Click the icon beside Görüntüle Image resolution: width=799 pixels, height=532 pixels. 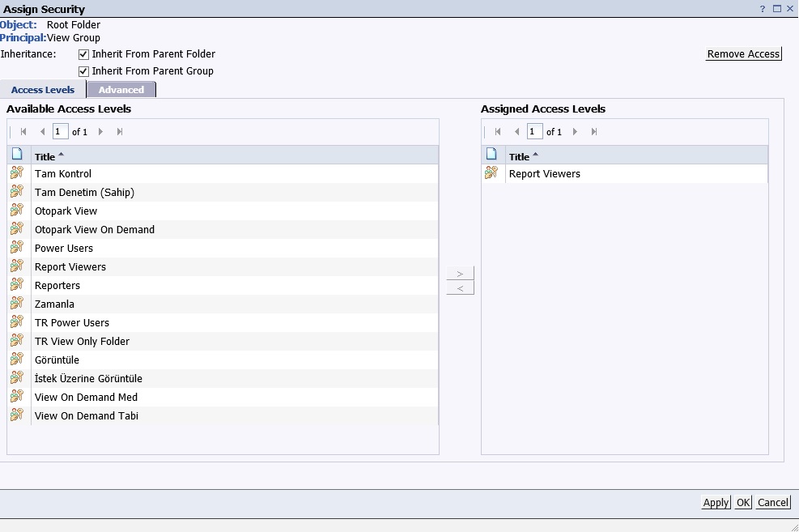pyautogui.click(x=17, y=360)
